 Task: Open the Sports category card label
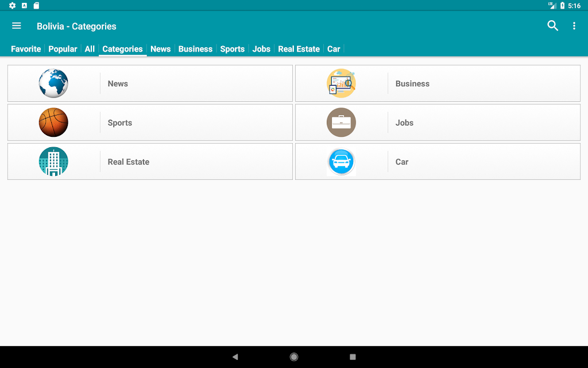[120, 123]
